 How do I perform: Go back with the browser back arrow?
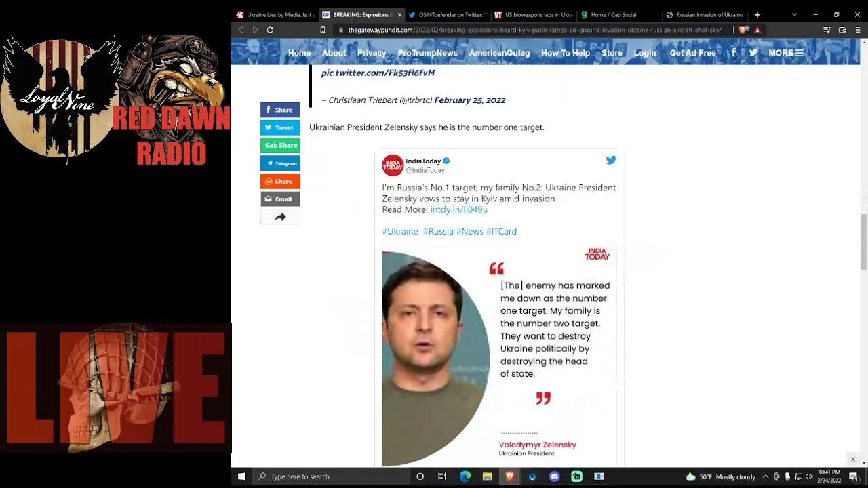point(241,30)
